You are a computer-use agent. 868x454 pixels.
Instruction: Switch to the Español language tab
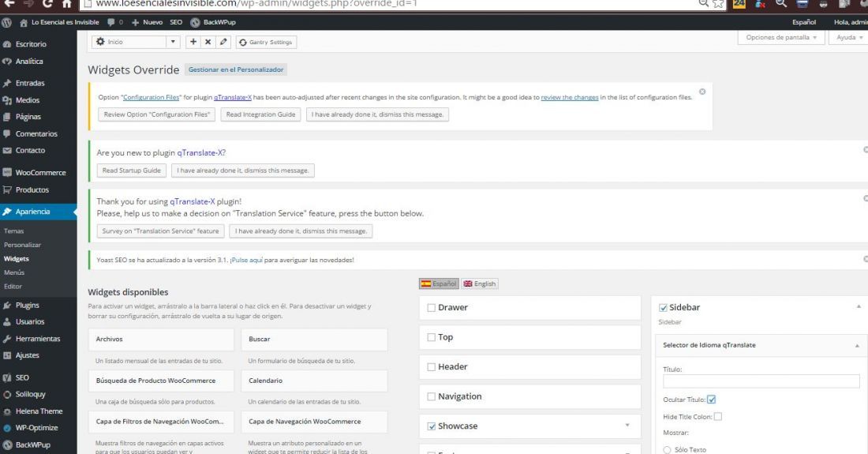439,283
